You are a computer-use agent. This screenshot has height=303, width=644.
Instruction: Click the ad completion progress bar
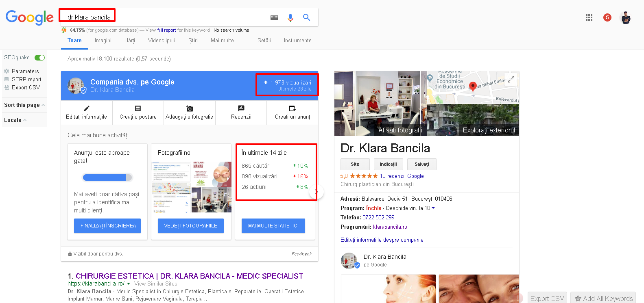coord(107,177)
